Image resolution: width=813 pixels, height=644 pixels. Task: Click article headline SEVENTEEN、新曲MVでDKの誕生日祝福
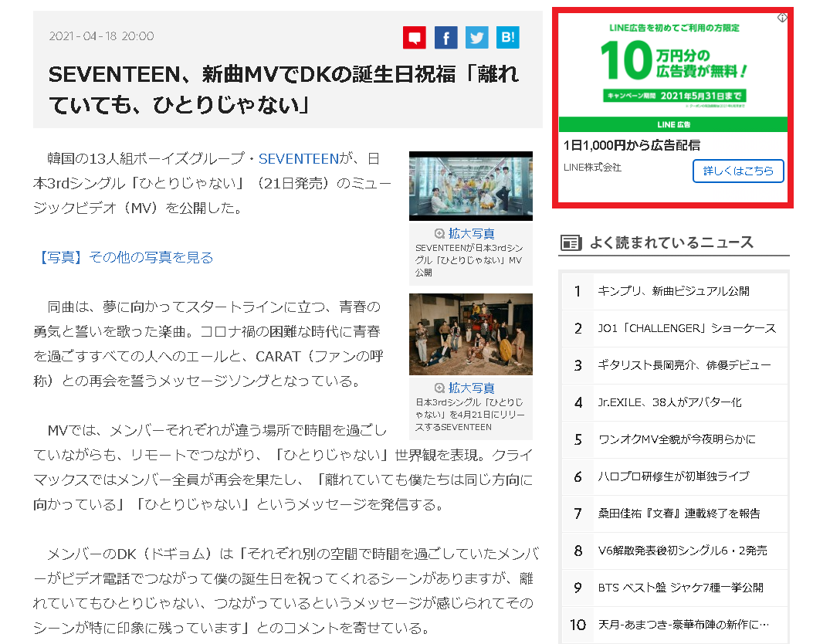(283, 89)
